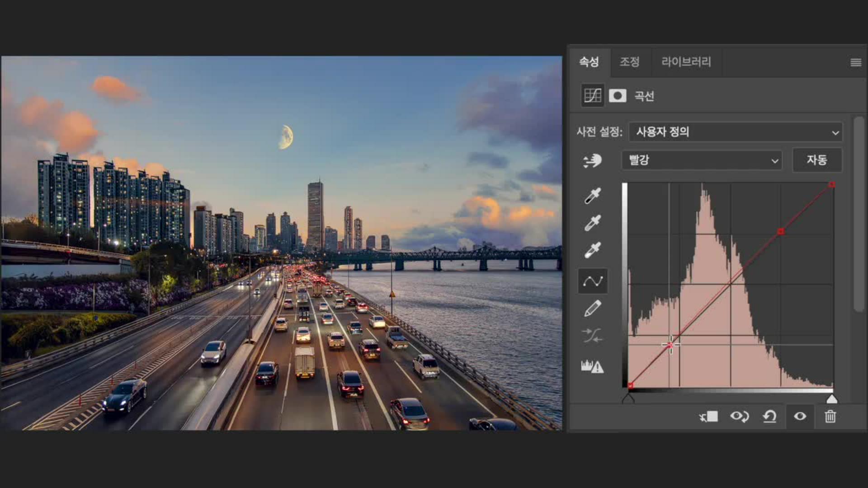Select the gray point eyedropper
Image resolution: width=868 pixels, height=488 pixels.
tap(592, 223)
